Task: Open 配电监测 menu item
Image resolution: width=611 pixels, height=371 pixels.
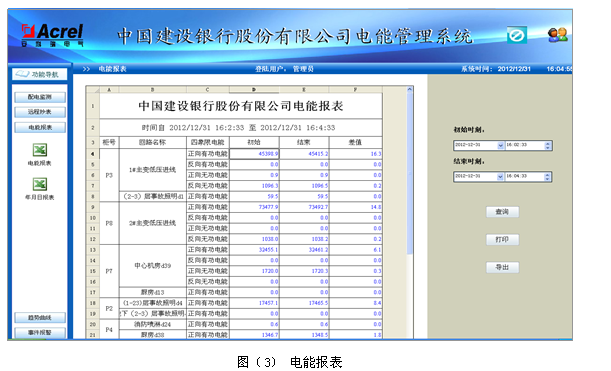Action: pyautogui.click(x=40, y=97)
